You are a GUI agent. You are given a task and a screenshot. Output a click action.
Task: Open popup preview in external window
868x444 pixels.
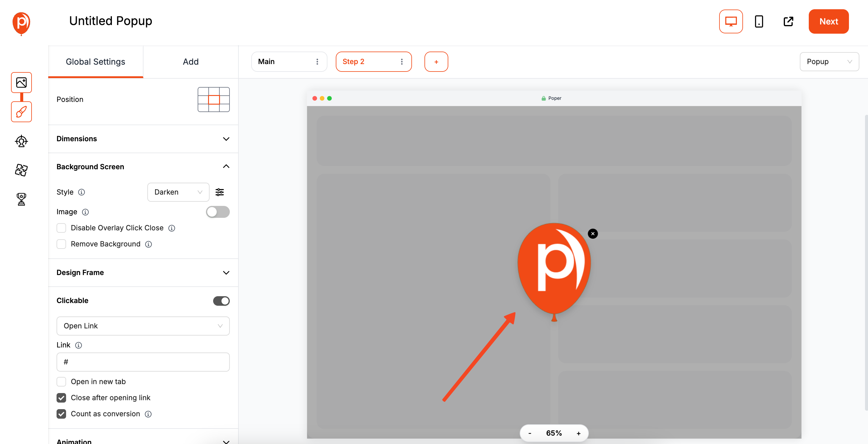coord(788,21)
